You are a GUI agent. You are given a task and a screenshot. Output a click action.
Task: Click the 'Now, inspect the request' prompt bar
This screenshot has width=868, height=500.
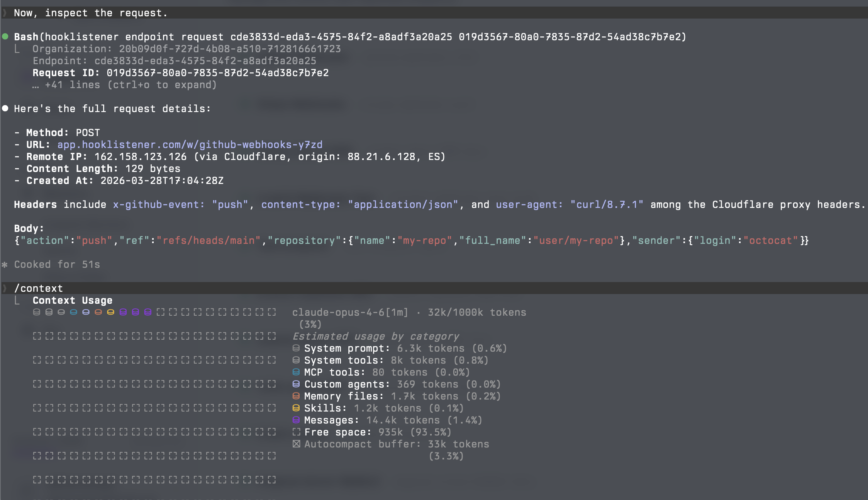click(x=90, y=13)
